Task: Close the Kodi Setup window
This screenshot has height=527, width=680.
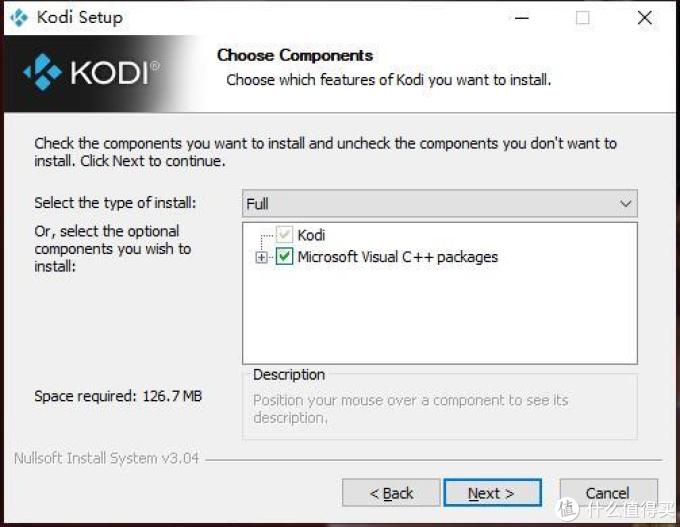Action: (x=644, y=18)
